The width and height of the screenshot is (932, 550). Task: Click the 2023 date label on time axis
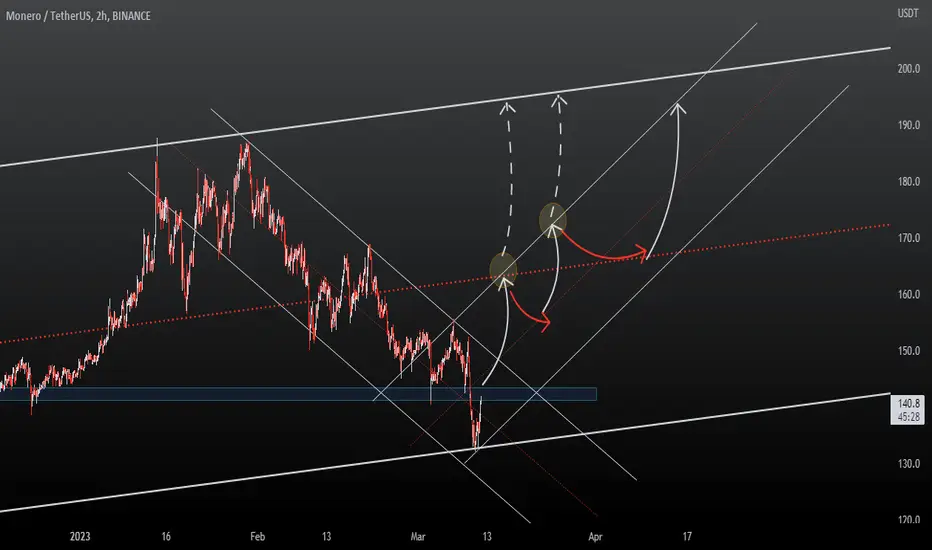[x=80, y=537]
